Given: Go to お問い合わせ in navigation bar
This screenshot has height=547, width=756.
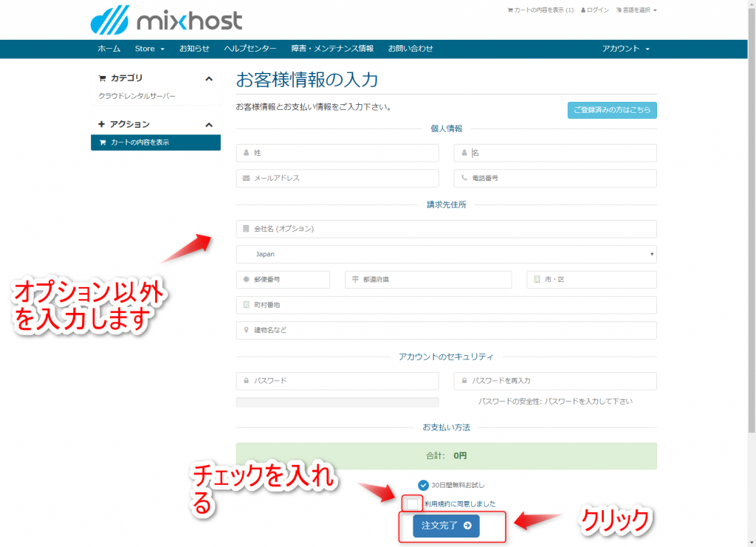Looking at the screenshot, I should (410, 49).
